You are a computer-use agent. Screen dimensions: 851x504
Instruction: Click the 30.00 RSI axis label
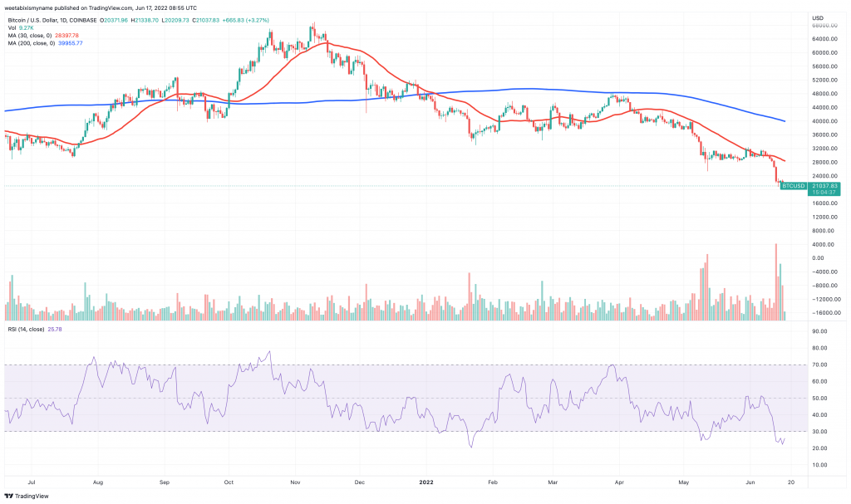819,432
